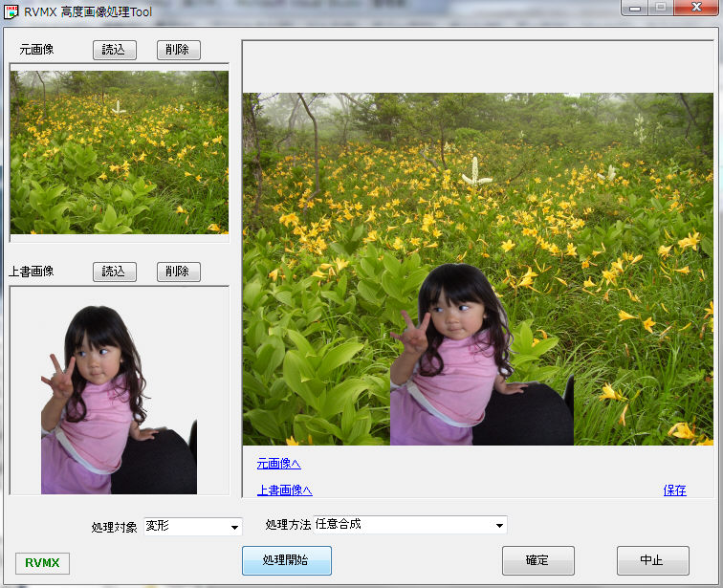Confirm with the 確定 button
This screenshot has height=588, width=723.
537,561
